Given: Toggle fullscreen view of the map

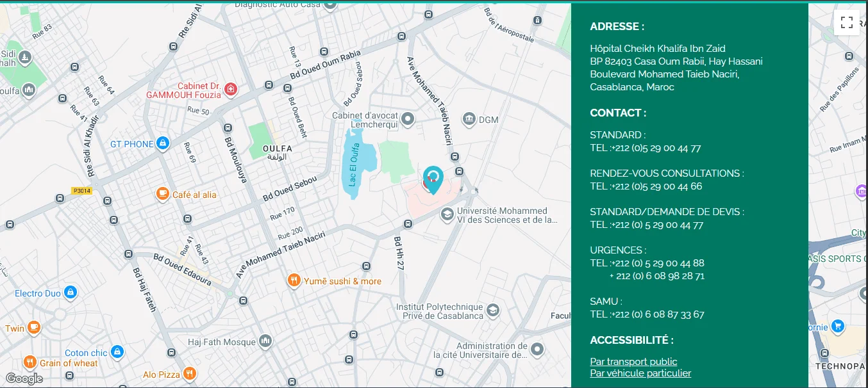Looking at the screenshot, I should 846,22.
